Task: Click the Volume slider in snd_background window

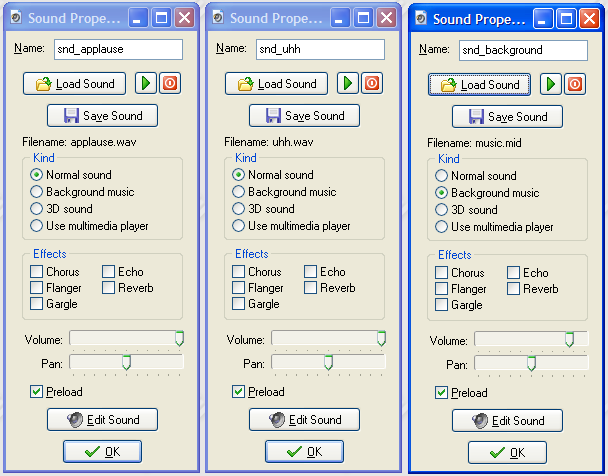Action: (x=530, y=340)
